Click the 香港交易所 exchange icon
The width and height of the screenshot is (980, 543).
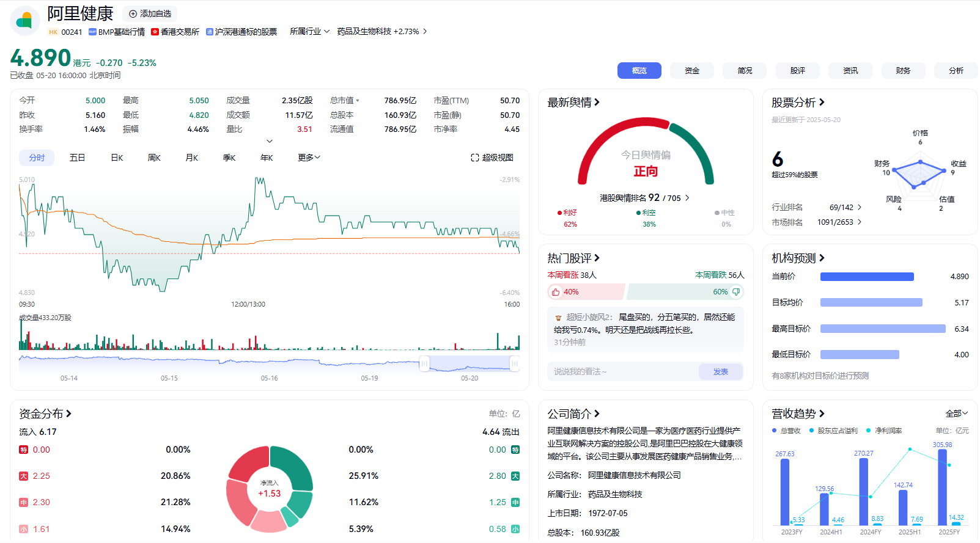155,32
